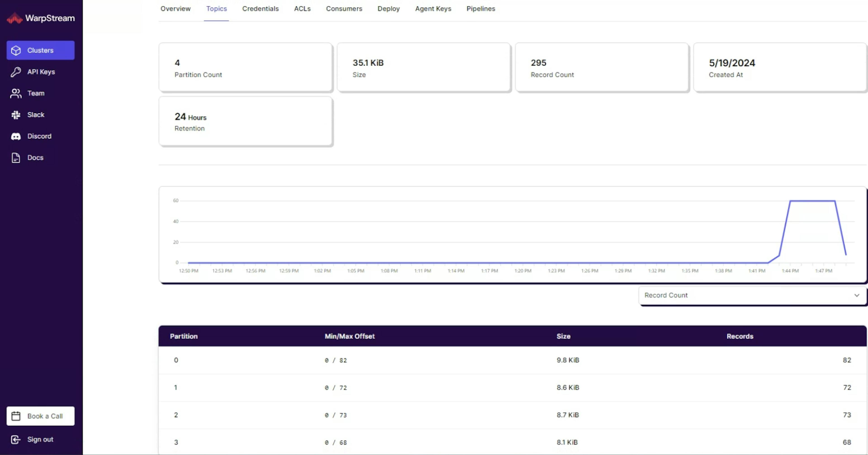Open the Pipelines tab

pyautogui.click(x=481, y=9)
